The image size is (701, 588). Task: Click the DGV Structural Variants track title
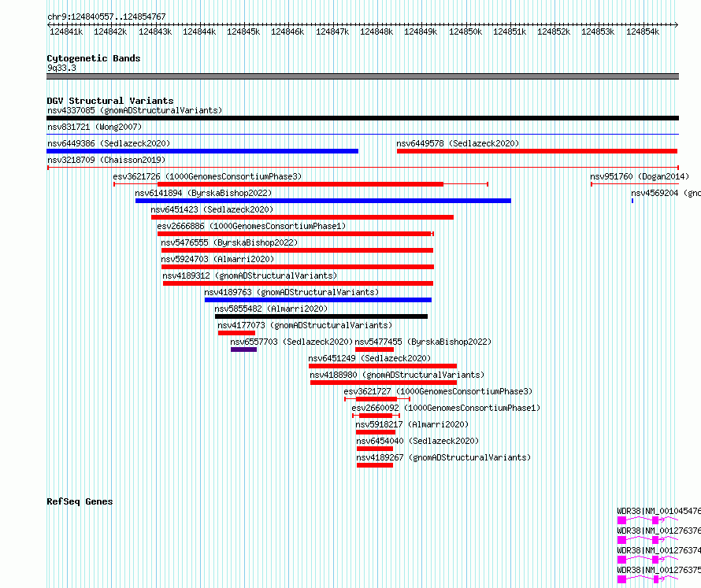[x=110, y=101]
